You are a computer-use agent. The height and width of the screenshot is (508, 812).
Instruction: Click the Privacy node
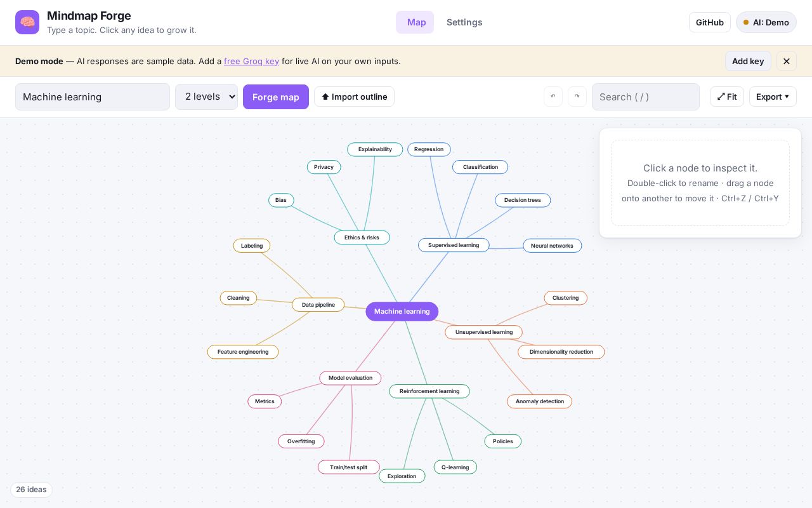click(x=324, y=167)
